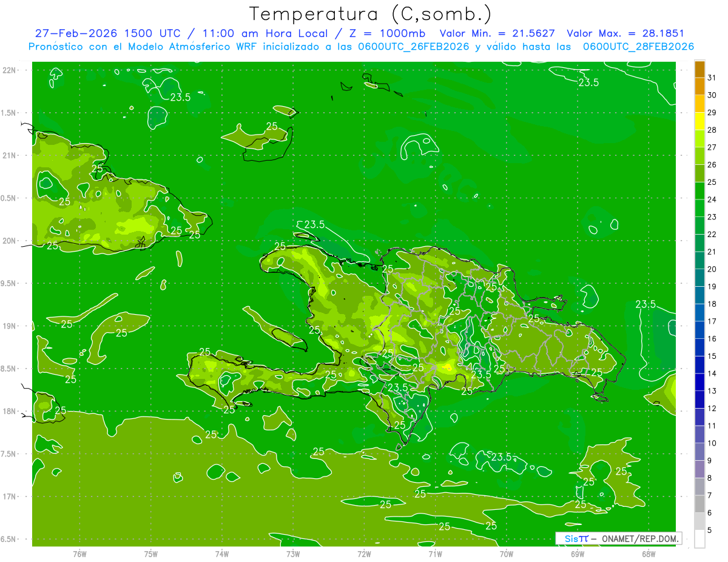
Task: Select the 5 value on the color scale
Action: (710, 530)
